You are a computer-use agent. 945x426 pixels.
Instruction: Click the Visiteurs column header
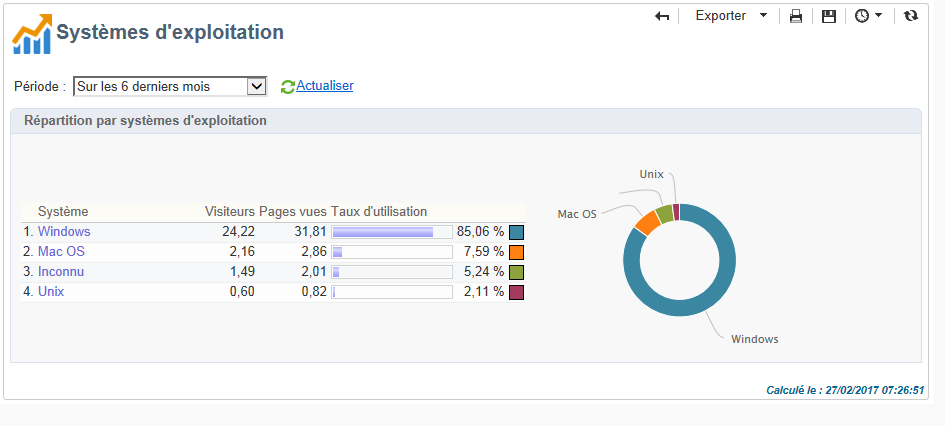(230, 211)
